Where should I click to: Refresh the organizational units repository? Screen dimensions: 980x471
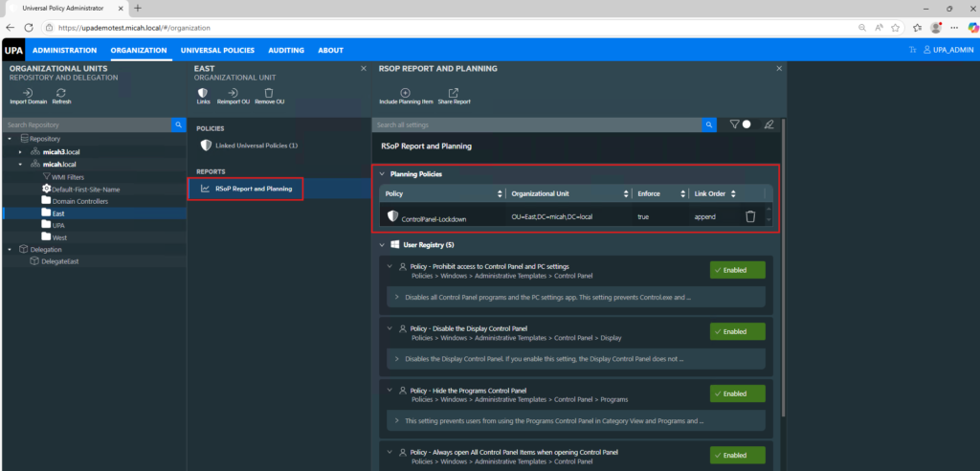tap(61, 92)
